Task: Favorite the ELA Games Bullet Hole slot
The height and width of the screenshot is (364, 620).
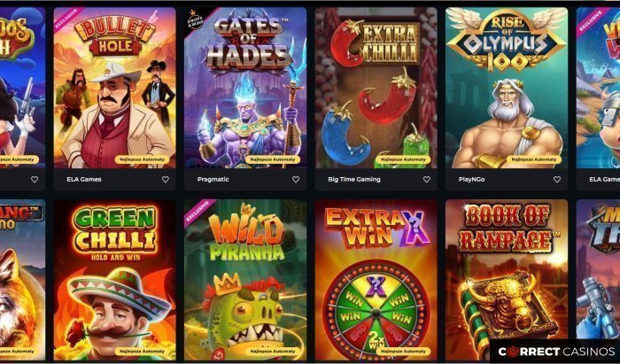Action: 166,180
